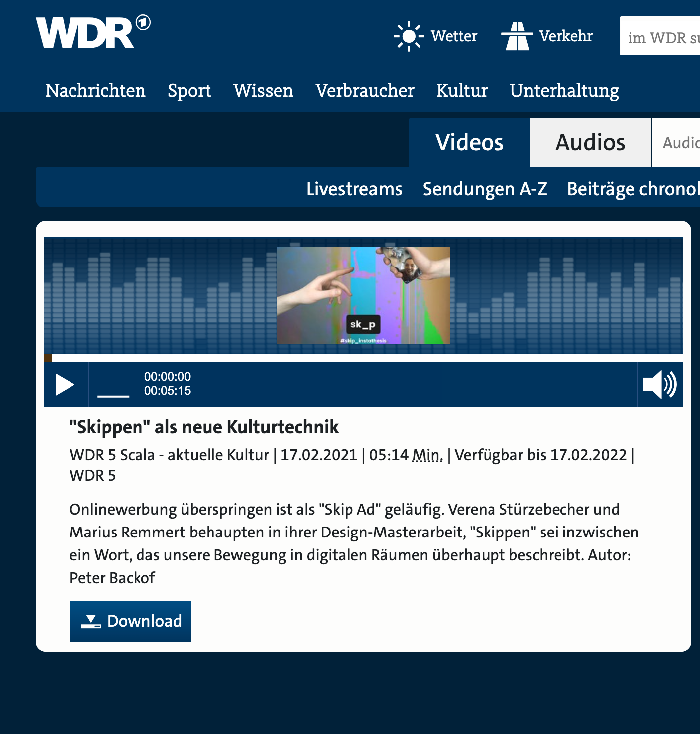
Task: Click the audio progress bar
Action: tap(363, 358)
